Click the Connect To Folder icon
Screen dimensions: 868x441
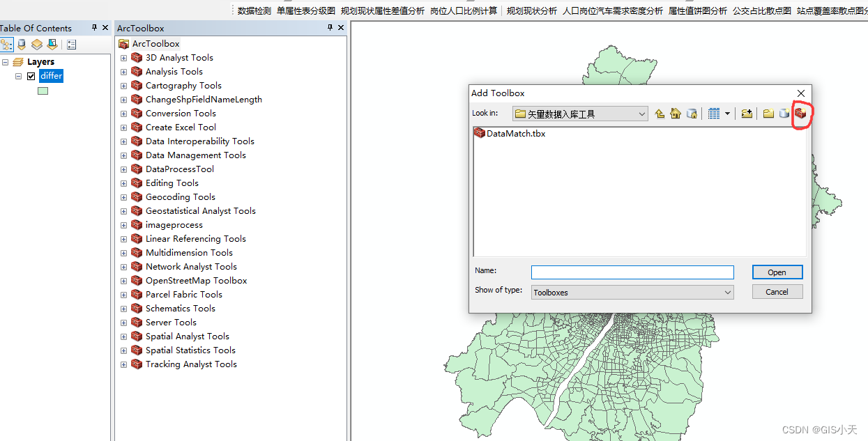point(747,113)
